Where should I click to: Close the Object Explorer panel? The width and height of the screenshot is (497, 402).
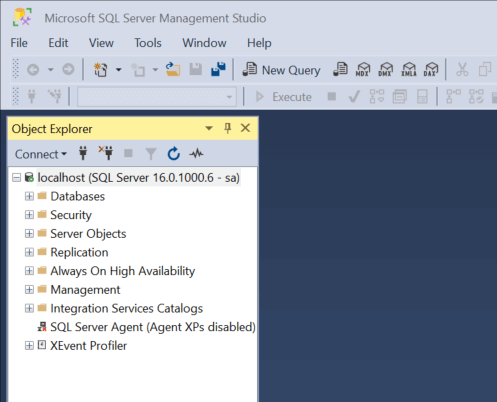245,128
